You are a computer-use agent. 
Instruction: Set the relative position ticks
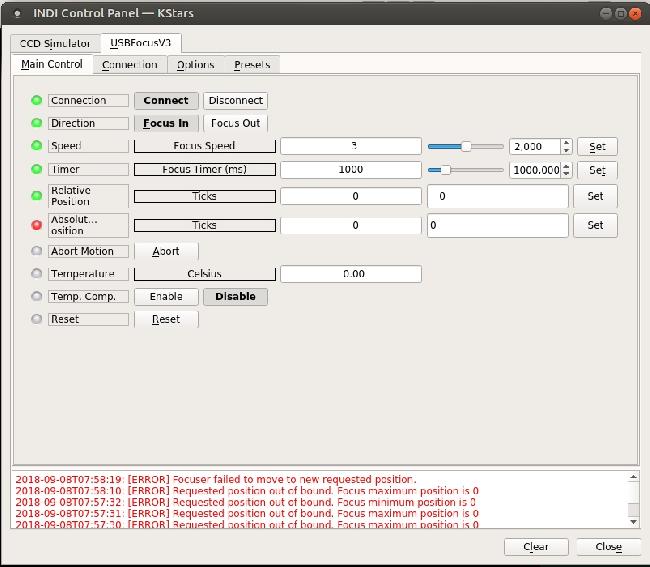click(x=595, y=196)
